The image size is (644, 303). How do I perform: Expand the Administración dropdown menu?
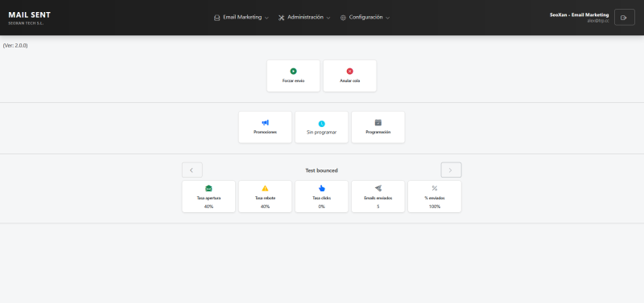tap(304, 18)
